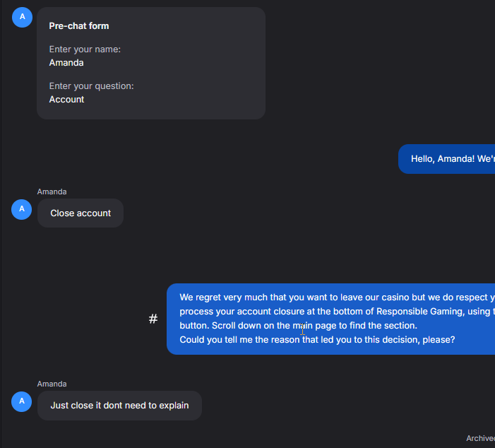The image size is (495, 448).
Task: Click the # icon beside the agent reply
Action: [x=153, y=319]
